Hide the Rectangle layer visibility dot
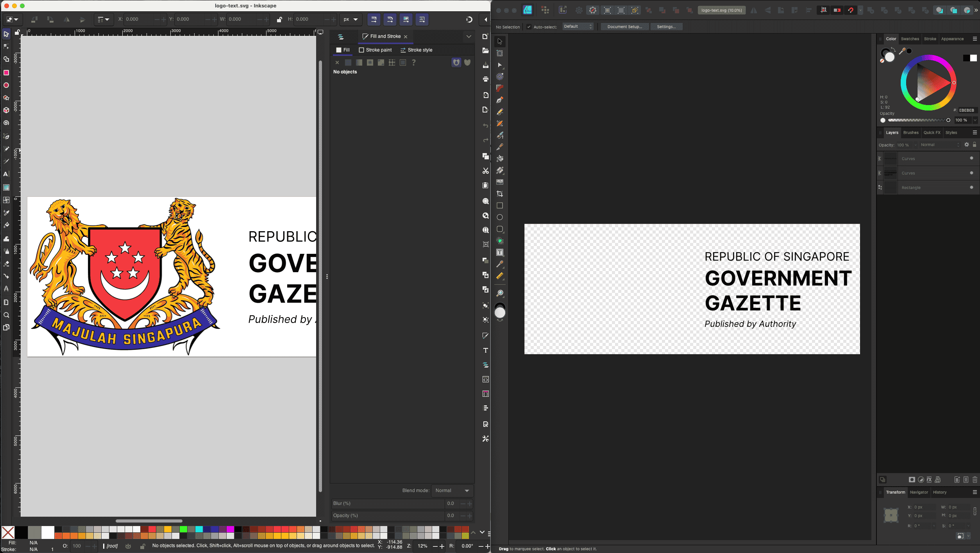This screenshot has height=553, width=980. tap(971, 187)
